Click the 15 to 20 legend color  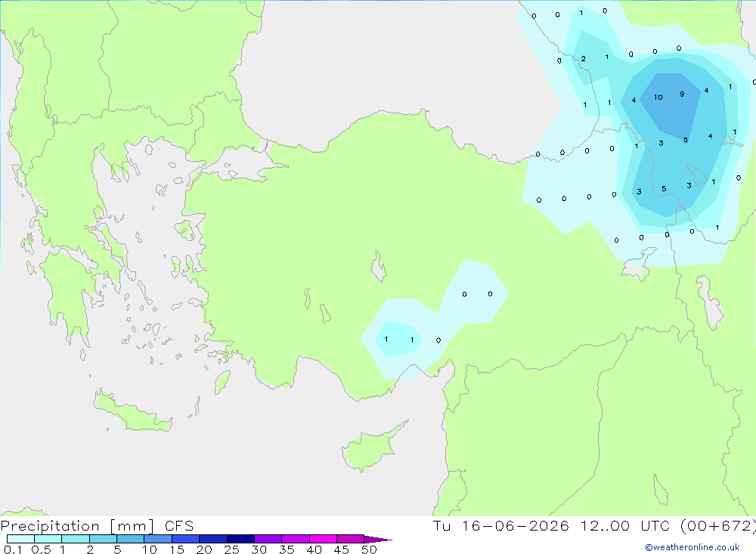click(186, 539)
